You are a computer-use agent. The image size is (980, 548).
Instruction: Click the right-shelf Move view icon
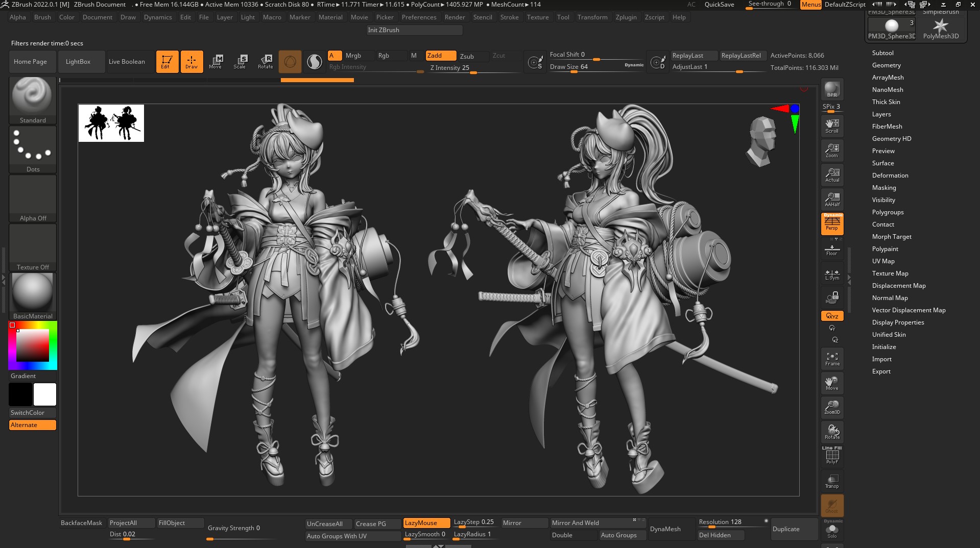point(832,383)
